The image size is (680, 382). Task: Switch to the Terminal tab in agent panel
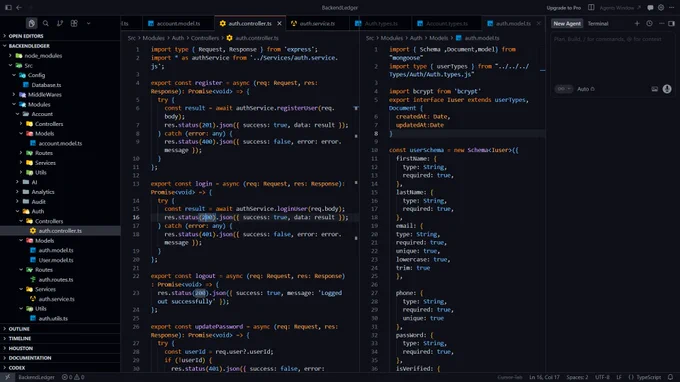(598, 24)
